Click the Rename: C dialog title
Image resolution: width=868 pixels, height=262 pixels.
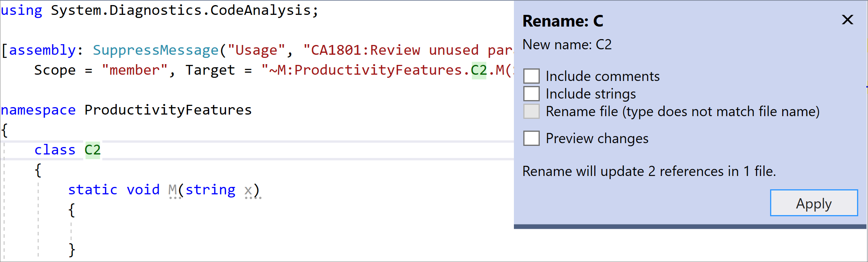pyautogui.click(x=562, y=21)
